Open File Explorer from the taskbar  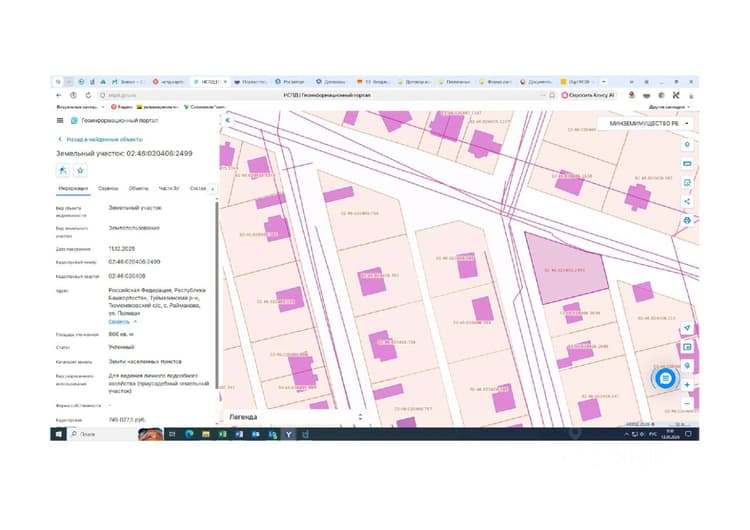(x=206, y=434)
